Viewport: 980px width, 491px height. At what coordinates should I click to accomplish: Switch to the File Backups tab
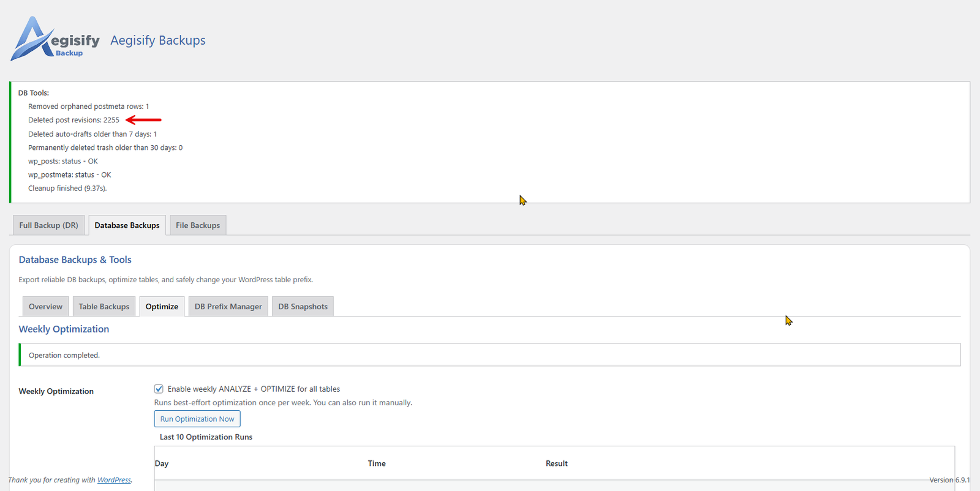pos(198,225)
